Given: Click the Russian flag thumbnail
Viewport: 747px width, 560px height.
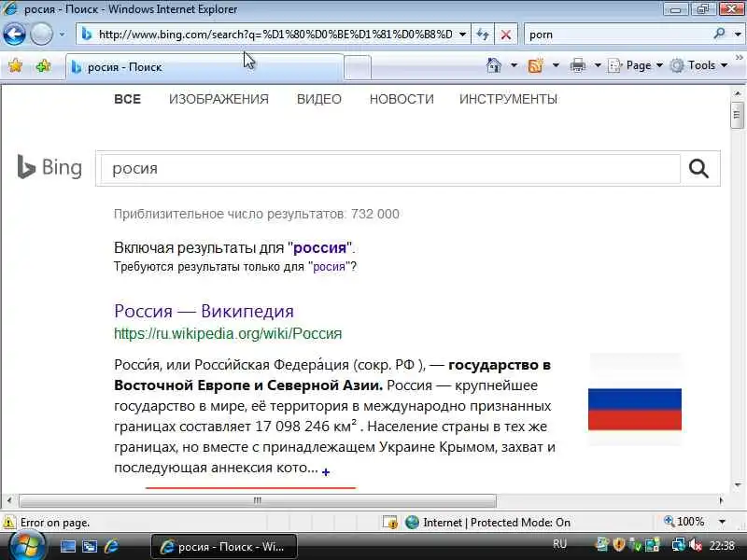Looking at the screenshot, I should [x=635, y=399].
